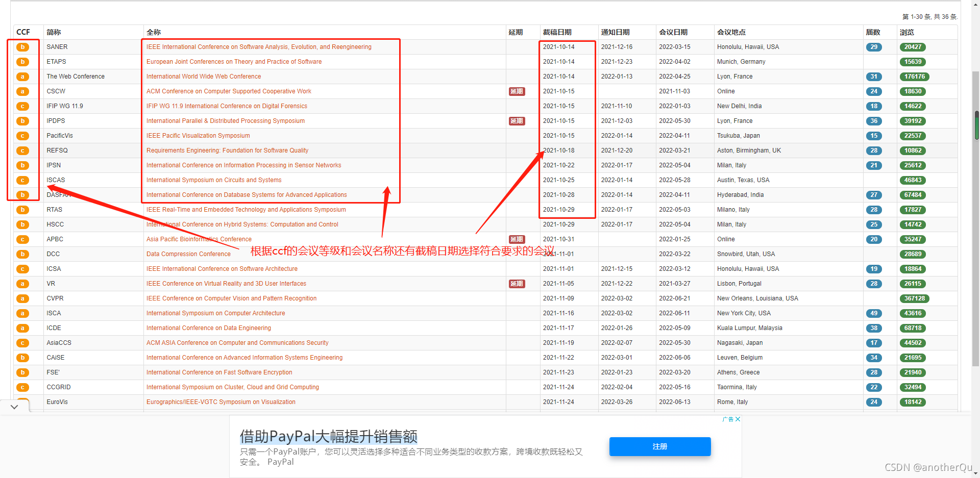This screenshot has width=980, height=478.
Task: Sort by the 浏览 column header
Action: pos(906,32)
